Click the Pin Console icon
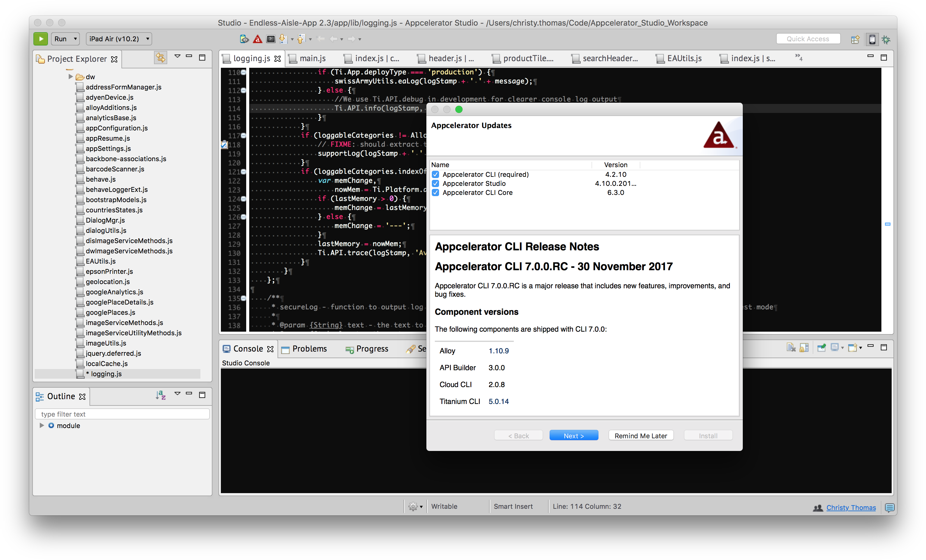The height and width of the screenshot is (560, 926). pos(821,348)
